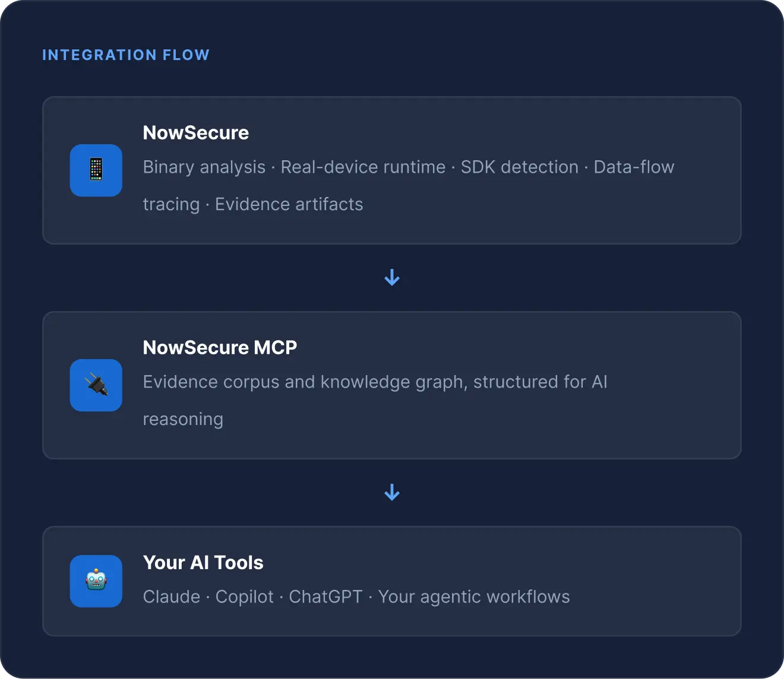The height and width of the screenshot is (679, 784).
Task: Select the NowSecure MCP heading
Action: [x=220, y=347]
